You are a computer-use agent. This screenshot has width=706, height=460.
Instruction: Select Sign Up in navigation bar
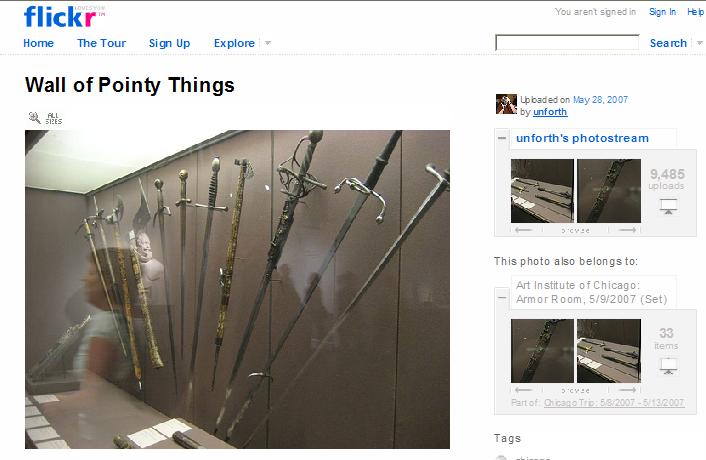[x=169, y=43]
